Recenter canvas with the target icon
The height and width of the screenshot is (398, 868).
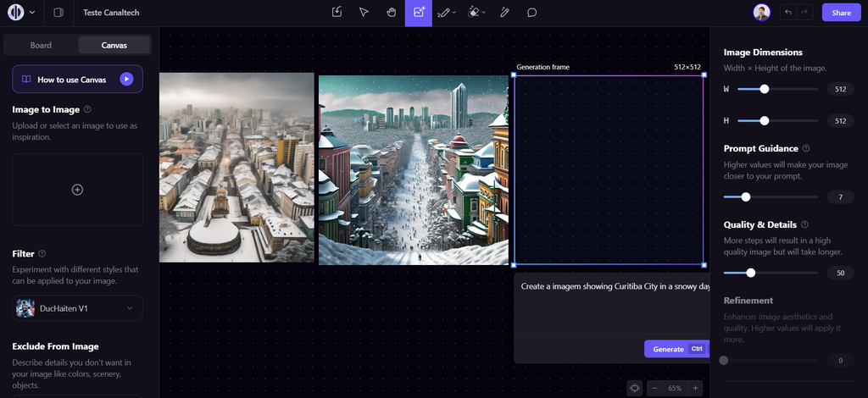click(x=635, y=388)
